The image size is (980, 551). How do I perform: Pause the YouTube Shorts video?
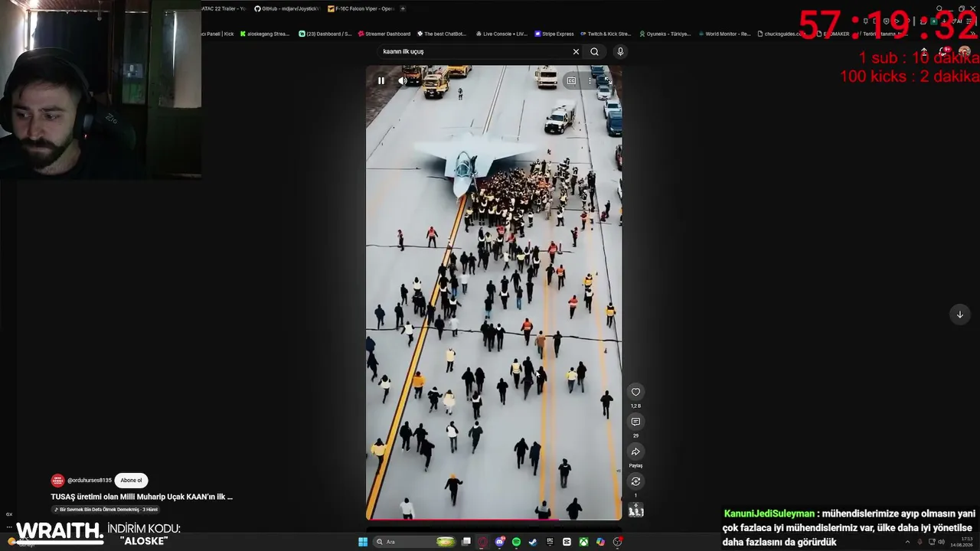pyautogui.click(x=381, y=80)
